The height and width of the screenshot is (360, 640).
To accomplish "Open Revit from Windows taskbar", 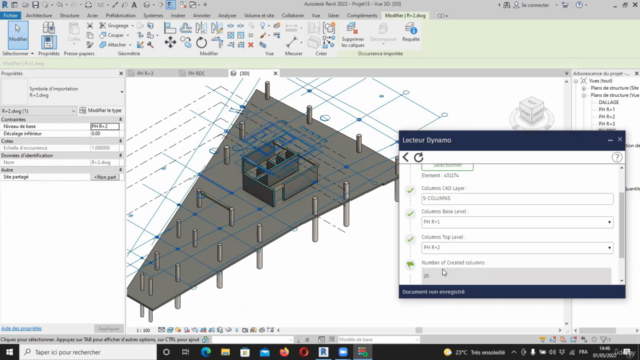I will (324, 352).
